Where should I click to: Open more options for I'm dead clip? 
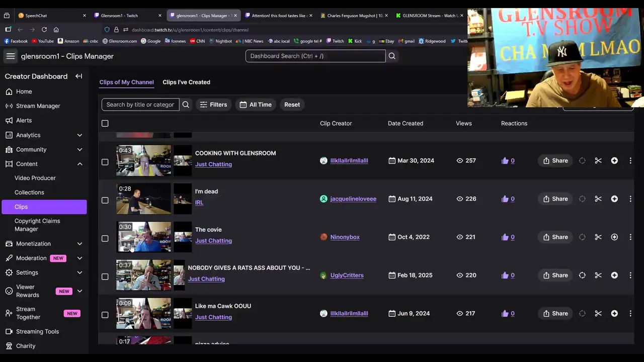[x=630, y=199]
